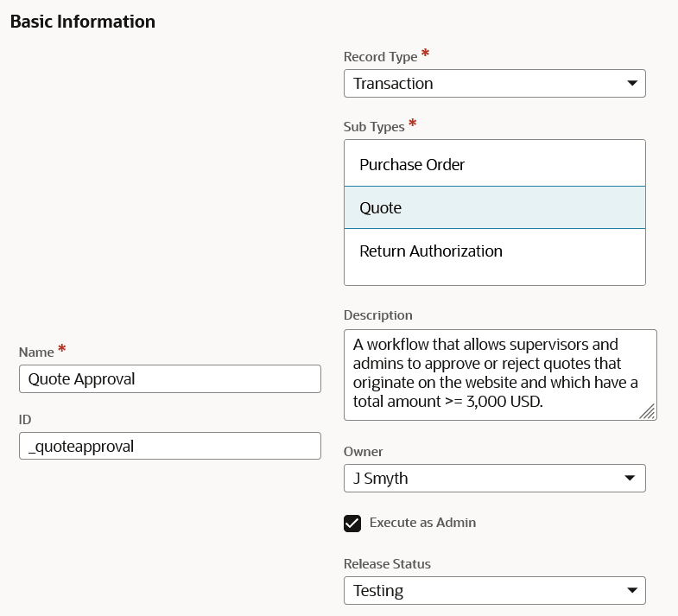Click the Description resize handle
This screenshot has height=616, width=678.
647,411
